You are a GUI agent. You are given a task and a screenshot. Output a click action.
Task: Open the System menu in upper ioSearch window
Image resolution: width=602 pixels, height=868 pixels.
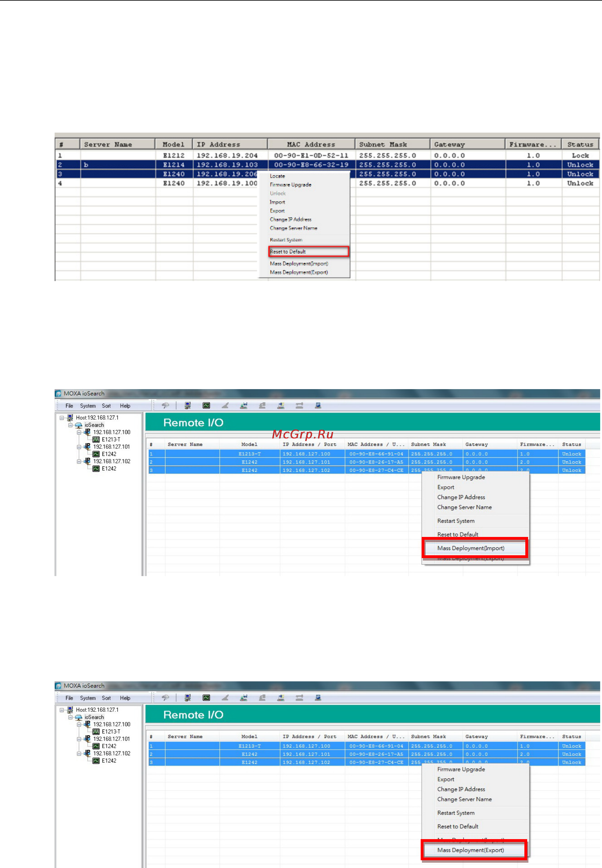(x=88, y=406)
